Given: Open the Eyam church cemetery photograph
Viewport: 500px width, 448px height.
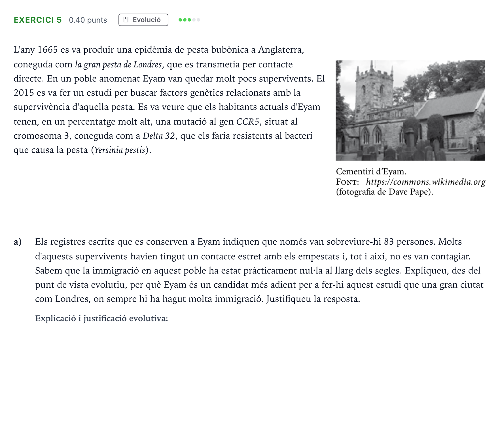Looking at the screenshot, I should pos(410,110).
